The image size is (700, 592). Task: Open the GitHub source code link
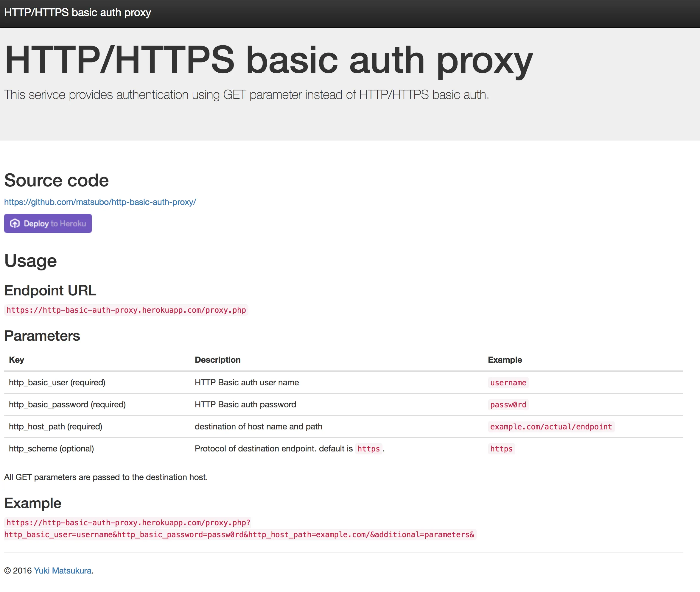(x=100, y=202)
